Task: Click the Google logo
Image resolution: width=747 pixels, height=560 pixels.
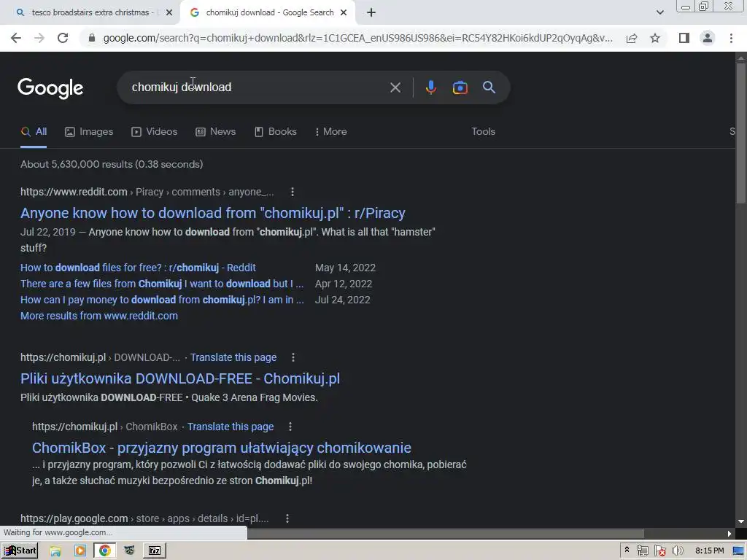Action: tap(50, 88)
